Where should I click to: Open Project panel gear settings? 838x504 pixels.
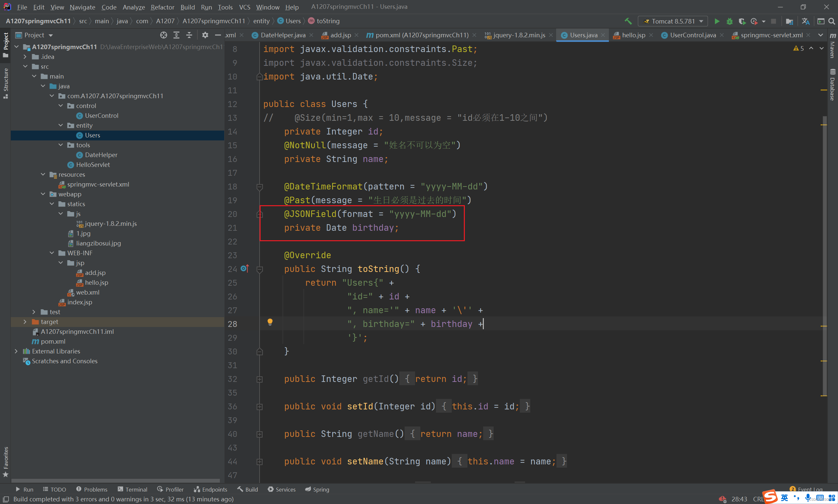coord(205,35)
